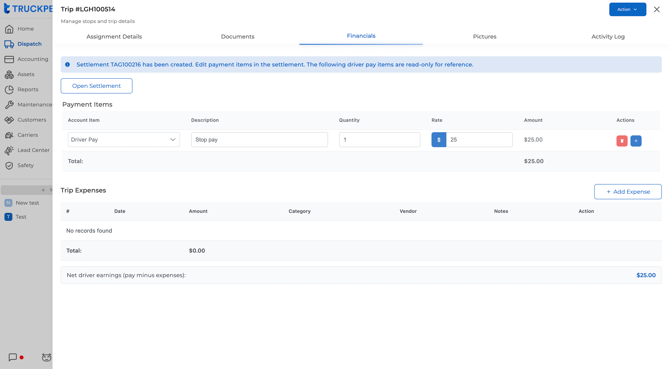The image size is (670, 369).
Task: Click the Trip Expenses heading
Action: pos(83,190)
